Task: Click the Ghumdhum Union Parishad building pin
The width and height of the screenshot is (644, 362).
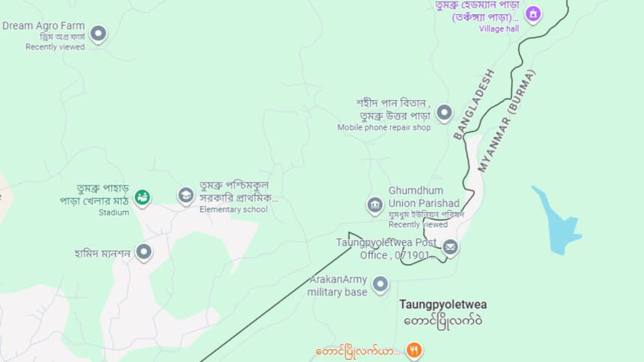Action: [374, 205]
